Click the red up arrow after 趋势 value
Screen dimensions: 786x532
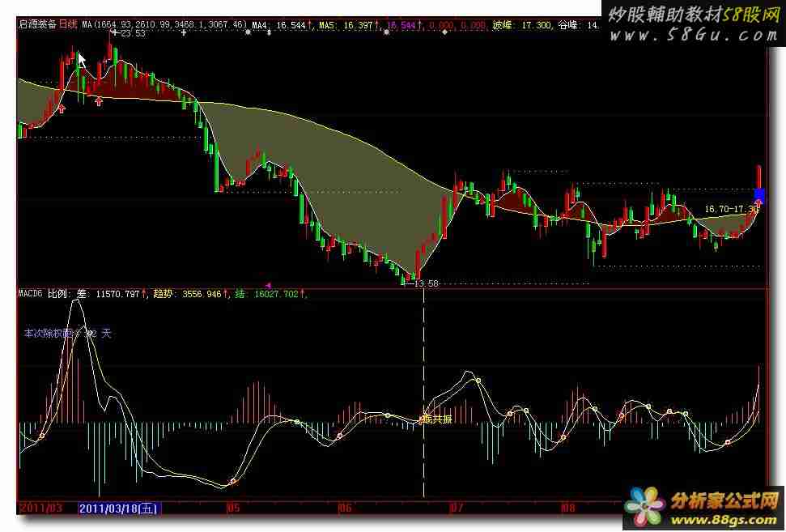click(226, 295)
